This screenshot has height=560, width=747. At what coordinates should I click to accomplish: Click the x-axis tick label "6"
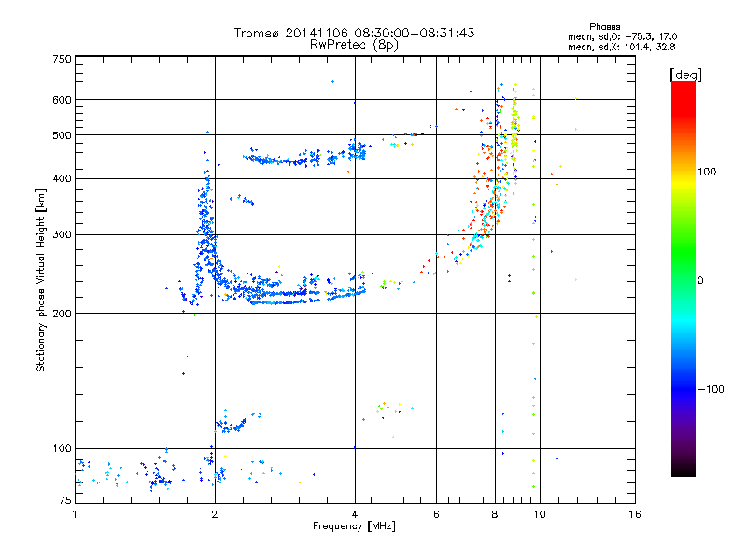(x=436, y=514)
